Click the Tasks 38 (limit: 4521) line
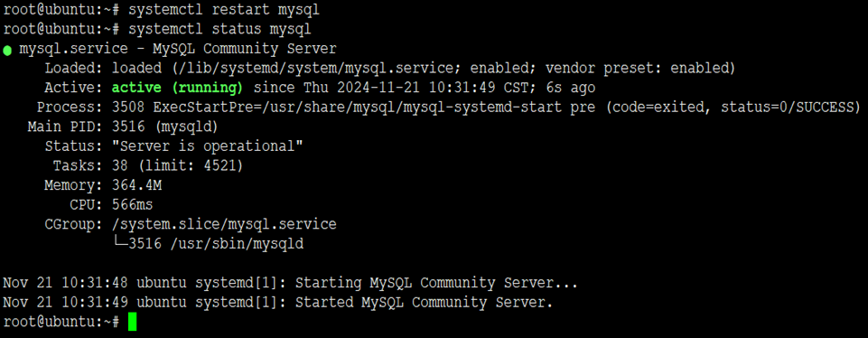The image size is (868, 338). click(x=144, y=165)
